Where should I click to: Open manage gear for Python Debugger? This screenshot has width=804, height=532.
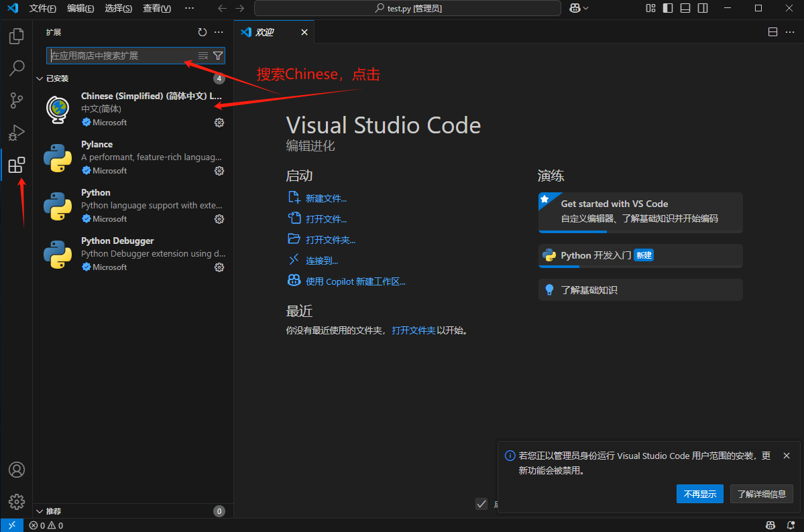(219, 267)
